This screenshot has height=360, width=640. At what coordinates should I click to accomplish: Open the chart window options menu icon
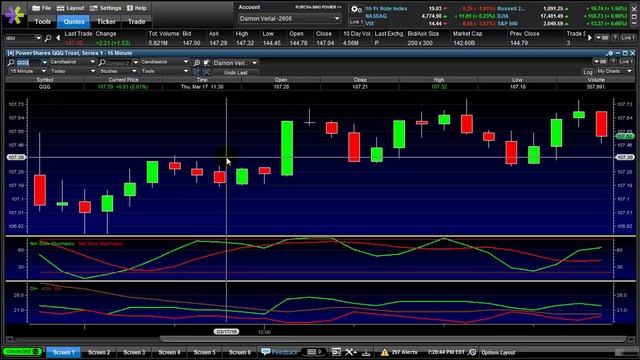pos(599,62)
